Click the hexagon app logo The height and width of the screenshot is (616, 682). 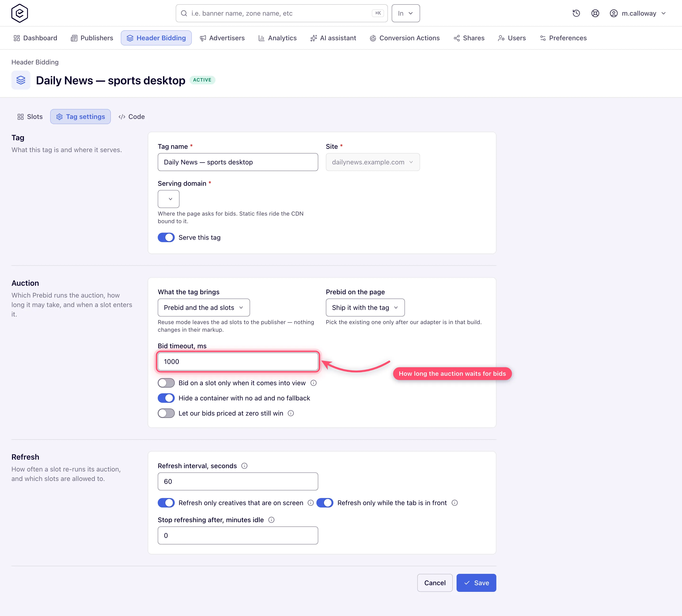click(20, 13)
